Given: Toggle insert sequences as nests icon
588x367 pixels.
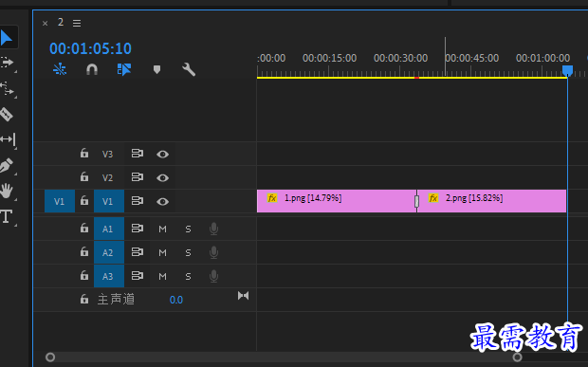Looking at the screenshot, I should (60, 69).
